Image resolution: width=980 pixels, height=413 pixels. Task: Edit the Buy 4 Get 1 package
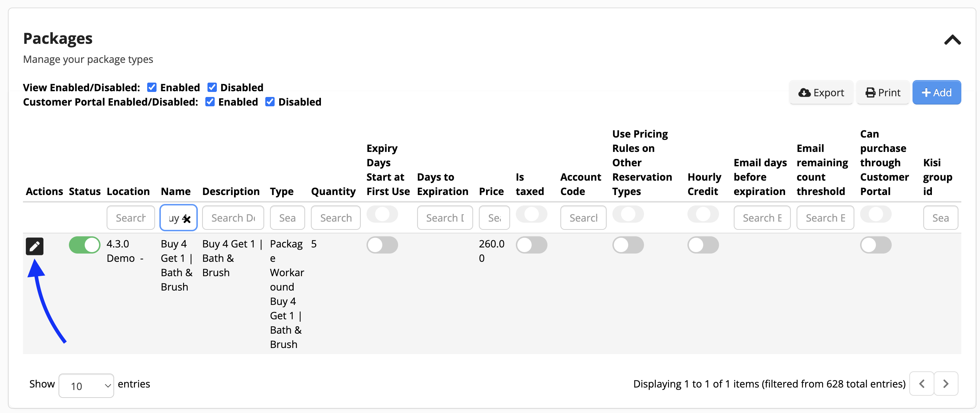click(34, 246)
